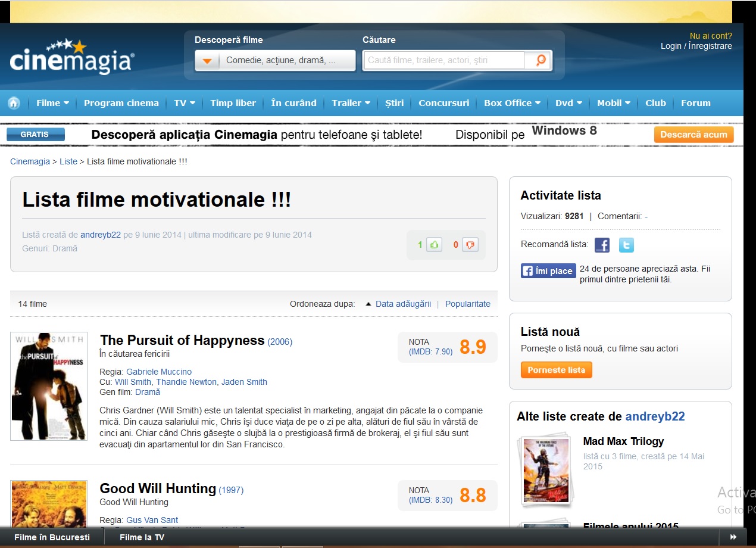This screenshot has width=756, height=548.
Task: Share the list on Facebook icon
Action: click(602, 245)
